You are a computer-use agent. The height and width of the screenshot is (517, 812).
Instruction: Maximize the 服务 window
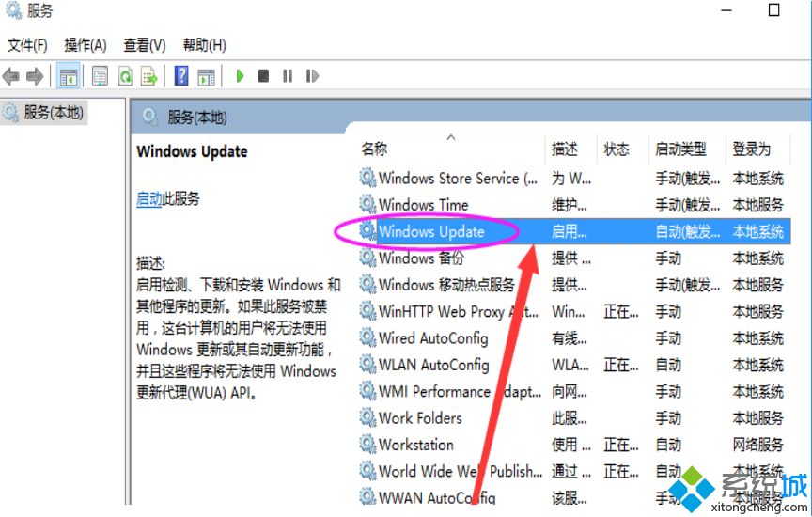773,9
